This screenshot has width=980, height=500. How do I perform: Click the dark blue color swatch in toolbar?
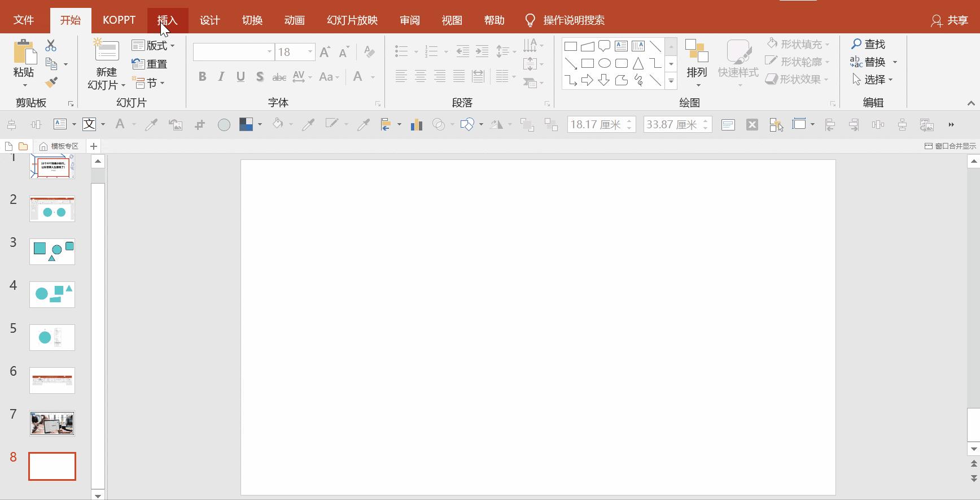pyautogui.click(x=246, y=125)
